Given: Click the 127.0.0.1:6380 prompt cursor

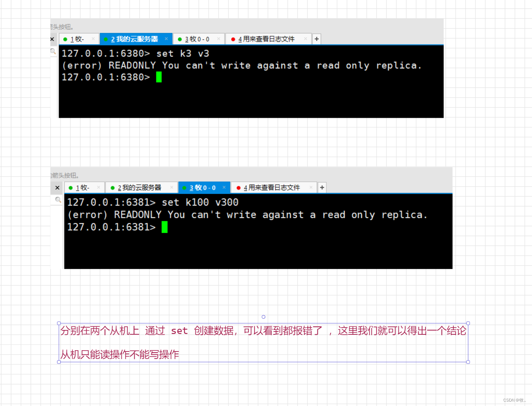Looking at the screenshot, I should pos(159,77).
